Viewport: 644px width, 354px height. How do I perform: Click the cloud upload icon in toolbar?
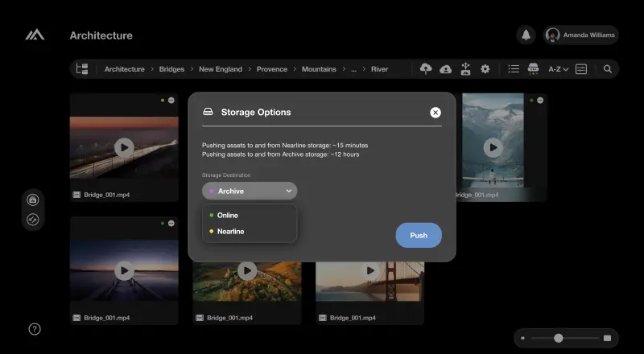pyautogui.click(x=427, y=69)
